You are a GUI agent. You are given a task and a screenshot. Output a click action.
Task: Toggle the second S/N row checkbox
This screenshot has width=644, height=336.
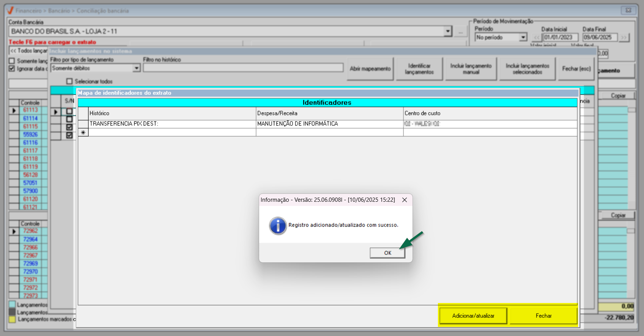pos(69,119)
